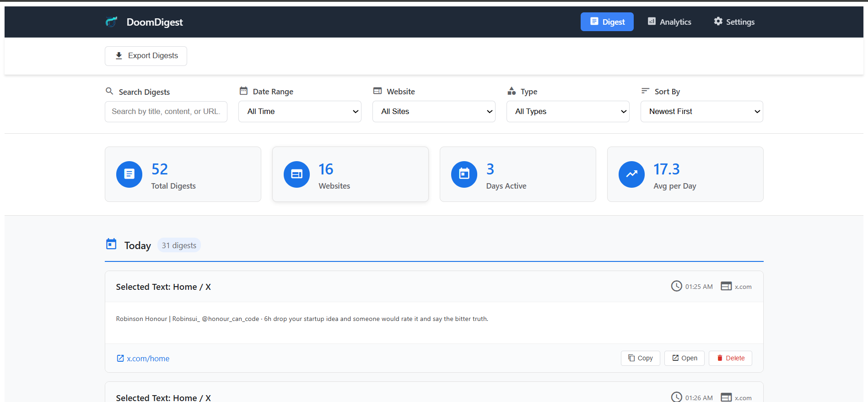This screenshot has width=868, height=402.
Task: Open the Digest tab
Action: point(607,22)
